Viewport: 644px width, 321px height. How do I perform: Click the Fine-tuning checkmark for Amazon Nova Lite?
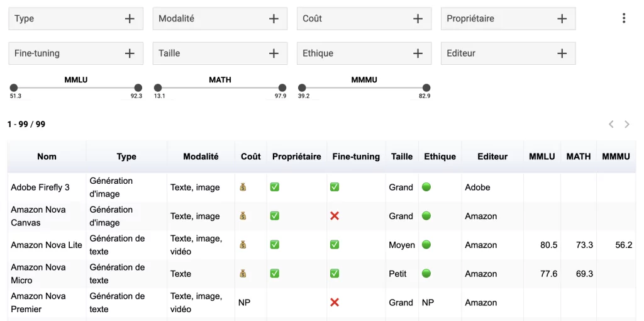pos(335,245)
